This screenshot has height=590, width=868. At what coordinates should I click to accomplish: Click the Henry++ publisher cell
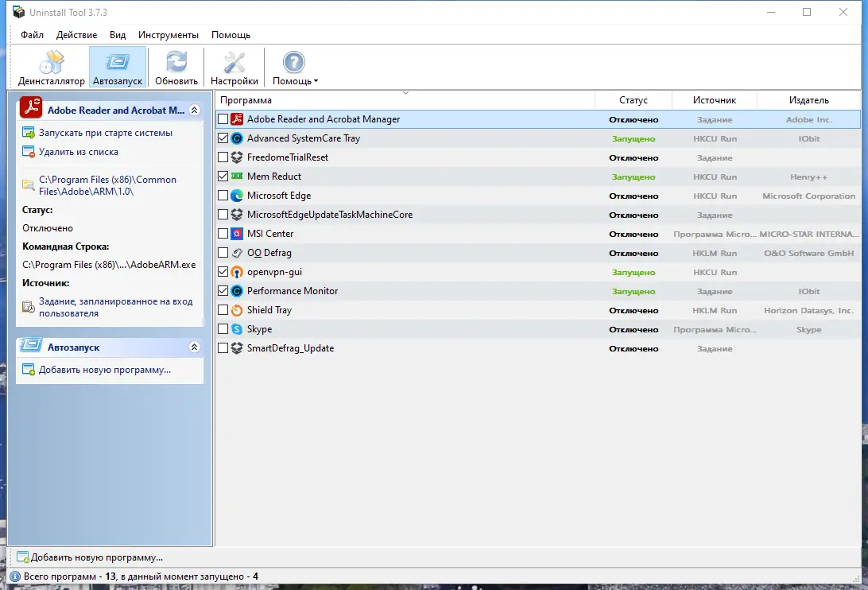tap(808, 177)
